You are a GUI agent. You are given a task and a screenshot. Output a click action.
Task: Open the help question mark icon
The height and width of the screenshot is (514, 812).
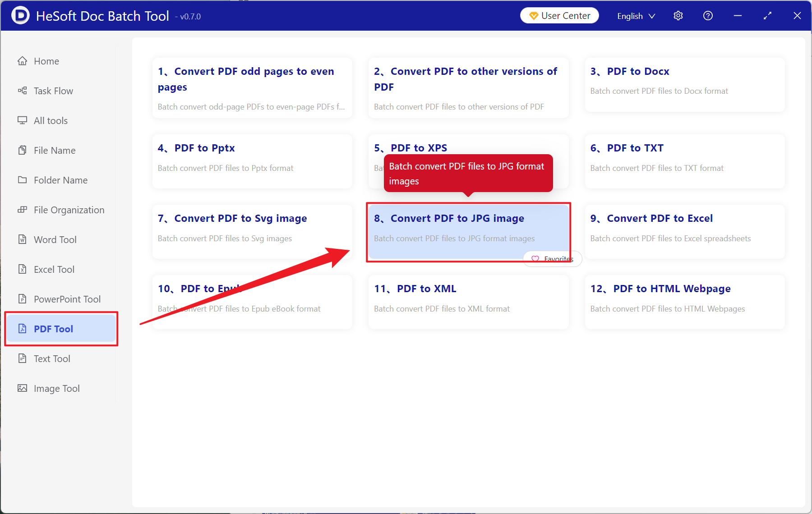(708, 16)
